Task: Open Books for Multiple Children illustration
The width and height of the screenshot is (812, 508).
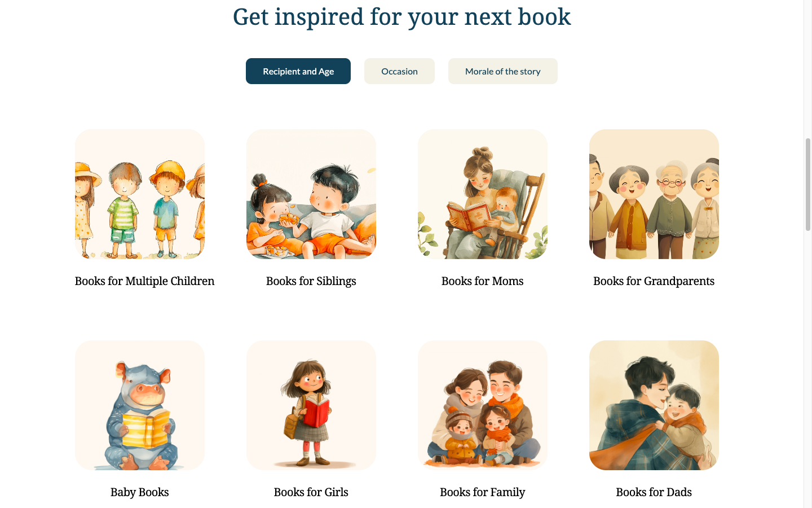Action: point(140,194)
